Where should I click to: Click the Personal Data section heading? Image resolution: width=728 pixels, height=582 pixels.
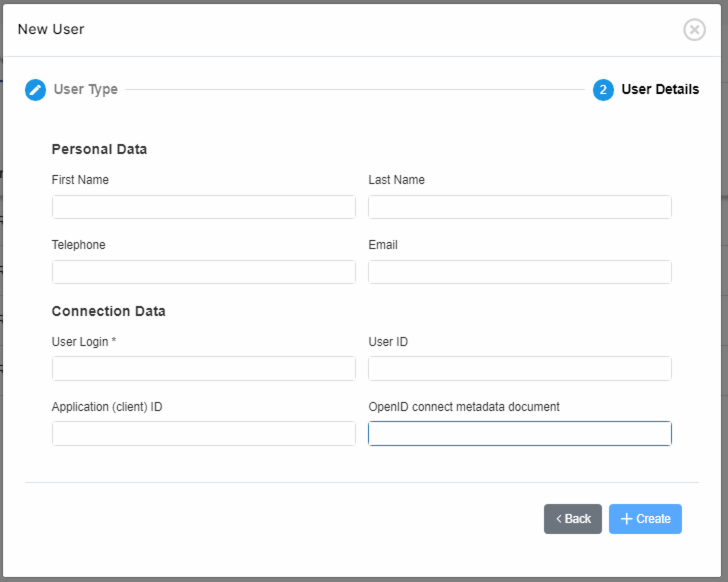(x=99, y=149)
